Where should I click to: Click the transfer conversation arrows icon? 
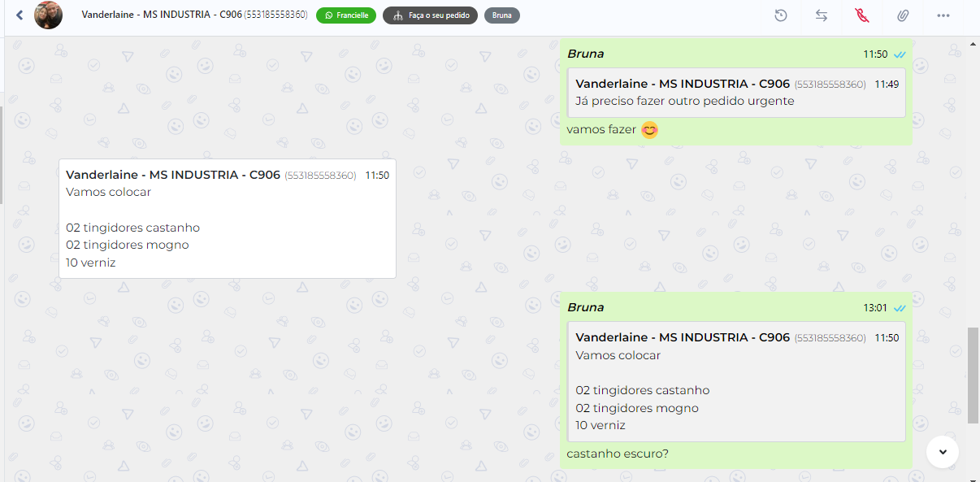pyautogui.click(x=822, y=15)
